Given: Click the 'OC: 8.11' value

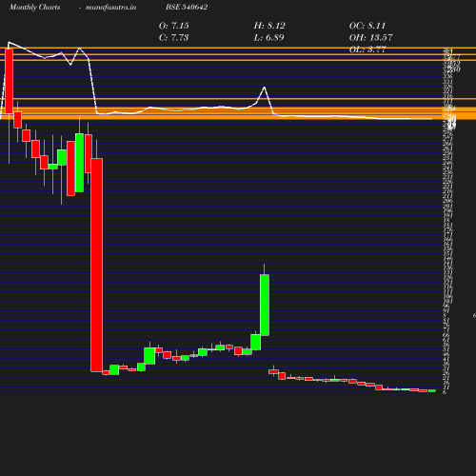Looking at the screenshot, I should coord(367,26).
